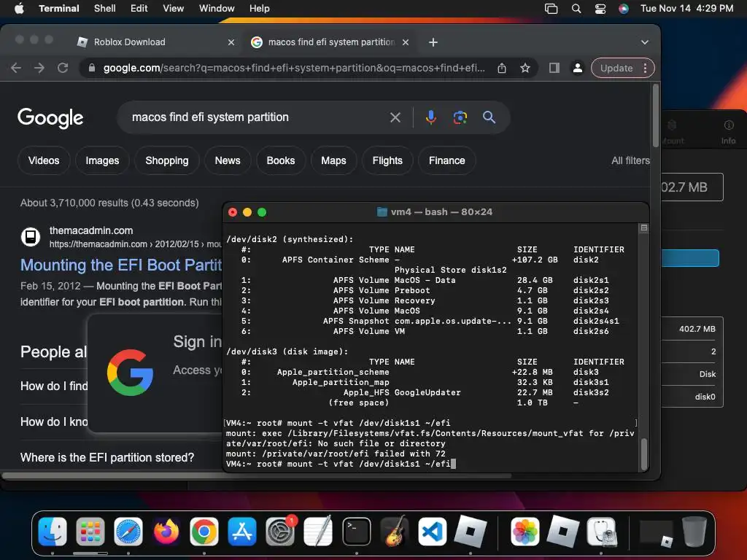Go back in Chrome history
Screen dimensions: 747x560
point(16,68)
